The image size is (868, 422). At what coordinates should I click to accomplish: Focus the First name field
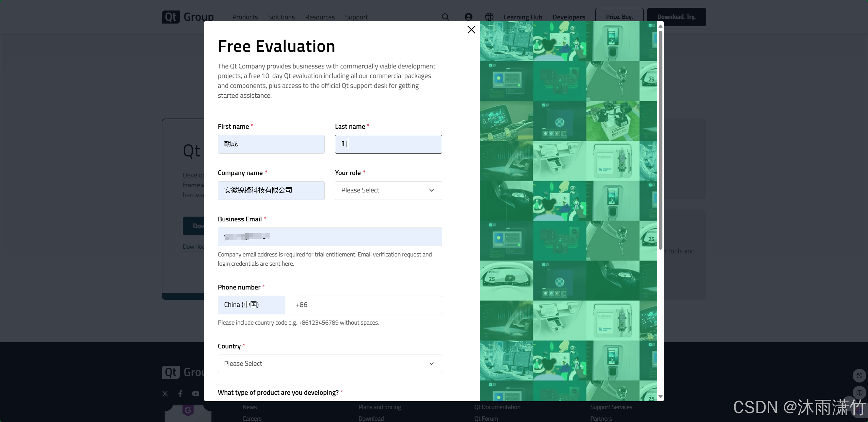271,144
